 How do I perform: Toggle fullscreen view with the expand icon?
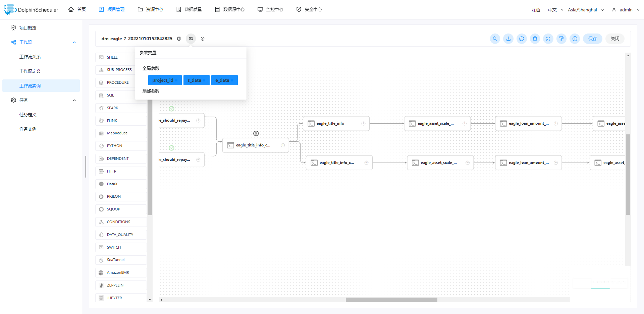click(x=548, y=39)
